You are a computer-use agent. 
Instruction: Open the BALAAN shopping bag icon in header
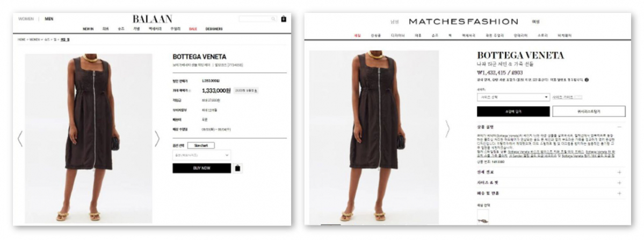tap(284, 19)
